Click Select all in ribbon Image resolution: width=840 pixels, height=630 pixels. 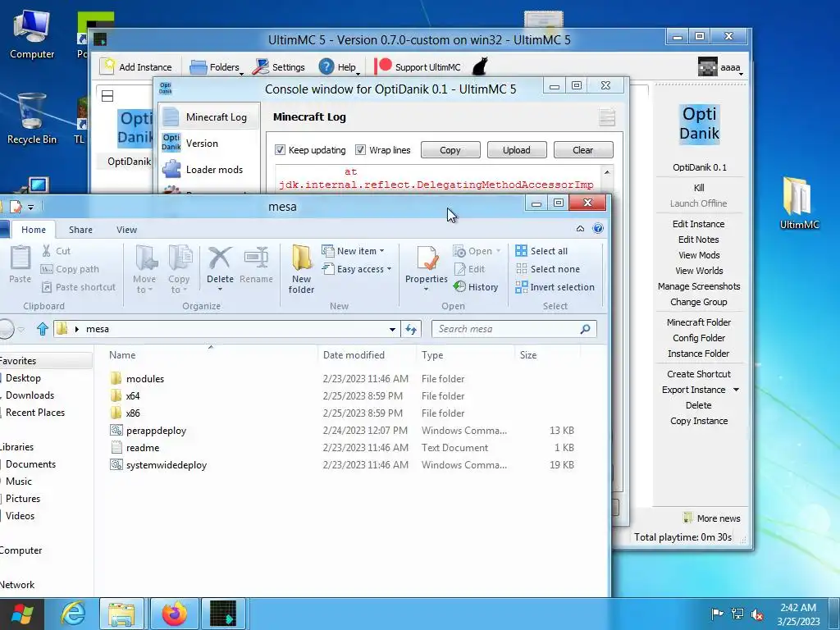pos(541,251)
